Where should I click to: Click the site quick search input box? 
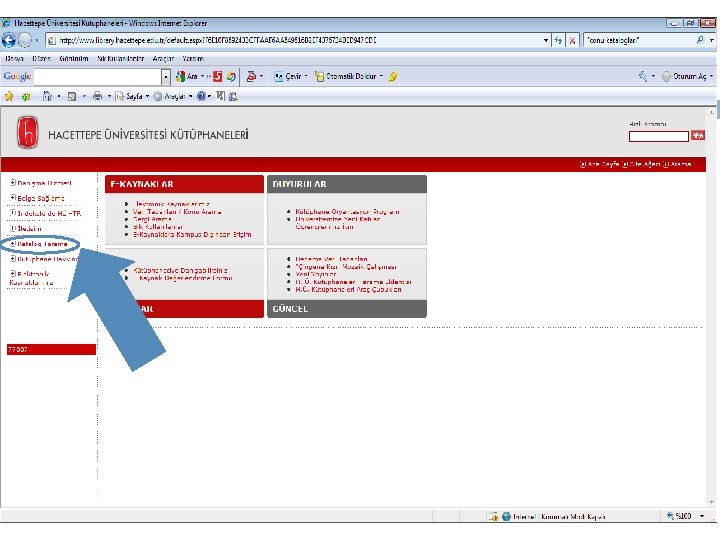pos(658,136)
